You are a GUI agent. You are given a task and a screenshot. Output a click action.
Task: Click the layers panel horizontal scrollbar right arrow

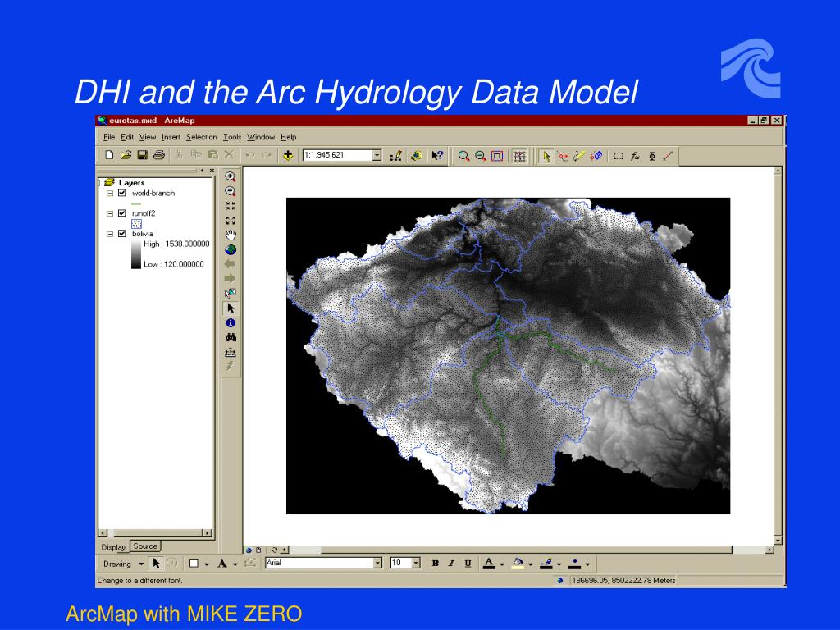(208, 533)
